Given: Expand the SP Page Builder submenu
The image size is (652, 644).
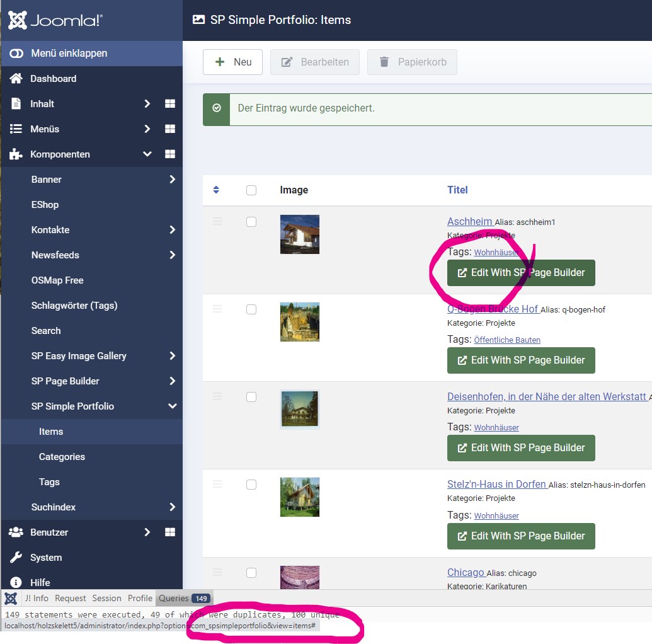Looking at the screenshot, I should 172,381.
